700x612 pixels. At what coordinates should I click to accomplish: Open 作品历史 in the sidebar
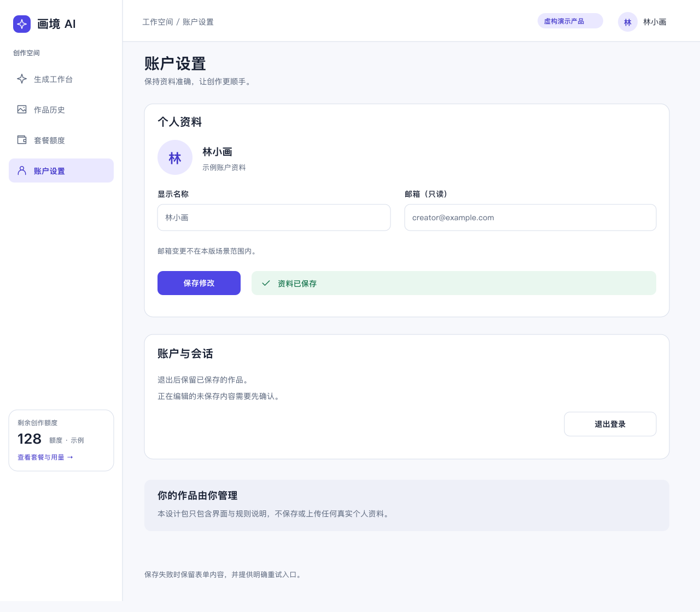click(61, 109)
